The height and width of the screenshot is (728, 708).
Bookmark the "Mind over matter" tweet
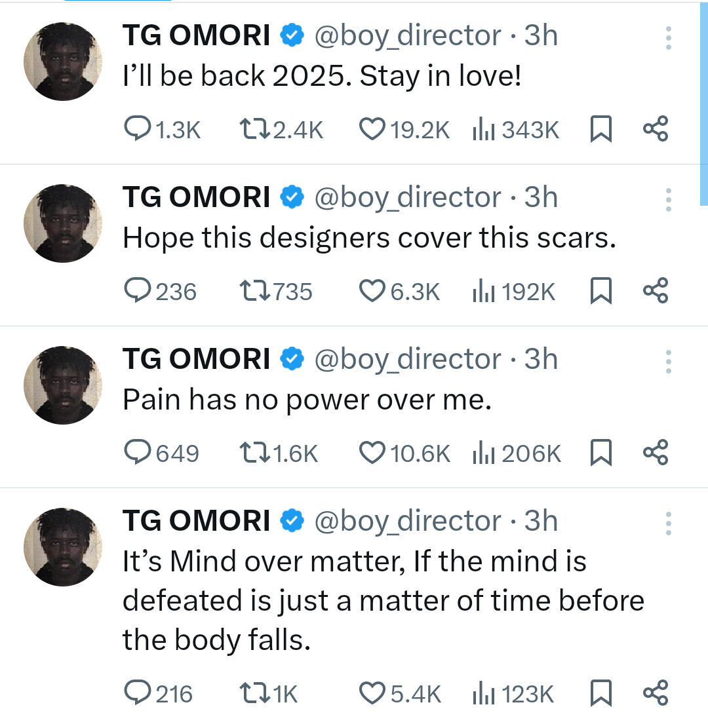(x=600, y=693)
